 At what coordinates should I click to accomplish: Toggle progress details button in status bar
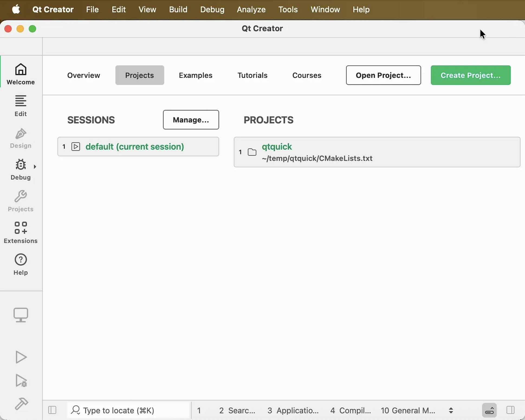[490, 410]
